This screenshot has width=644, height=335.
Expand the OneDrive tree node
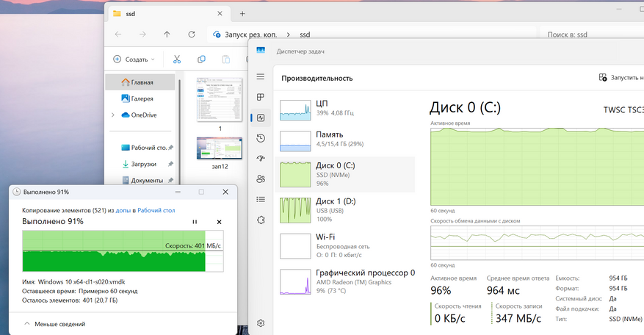coord(113,115)
